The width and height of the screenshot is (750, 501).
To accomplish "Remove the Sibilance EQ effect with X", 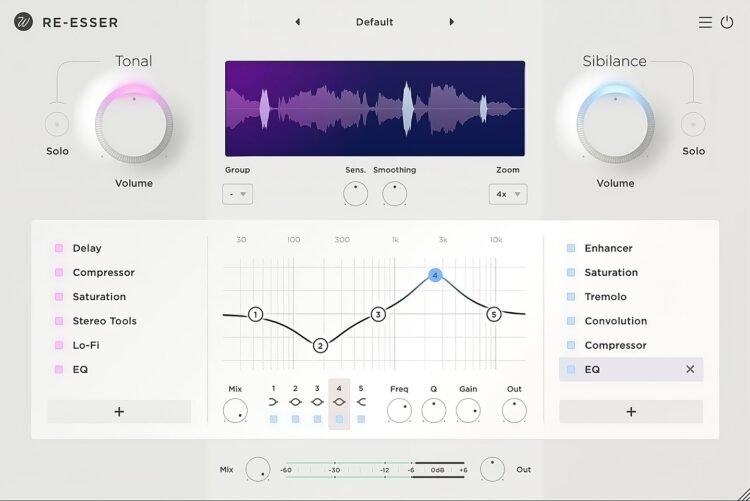I will [690, 369].
